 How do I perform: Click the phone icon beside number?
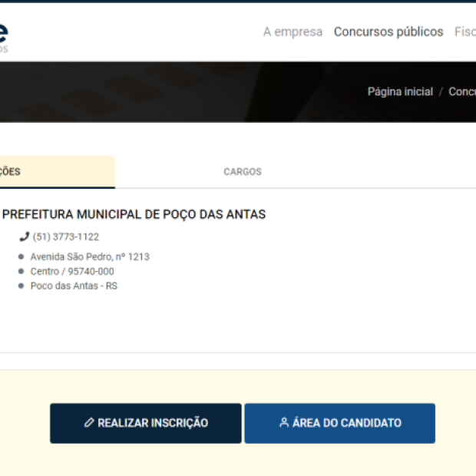click(x=25, y=236)
